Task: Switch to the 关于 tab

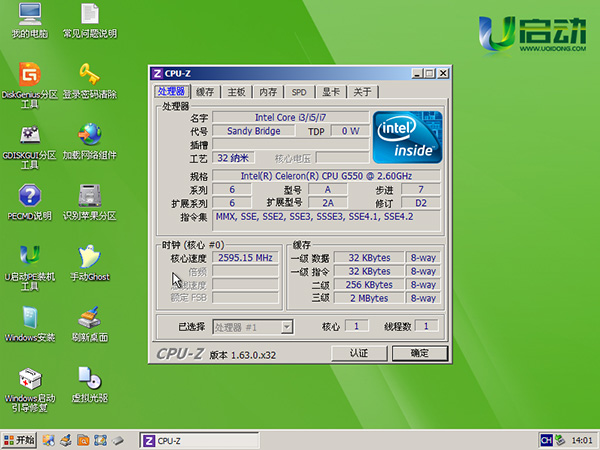Action: (362, 92)
